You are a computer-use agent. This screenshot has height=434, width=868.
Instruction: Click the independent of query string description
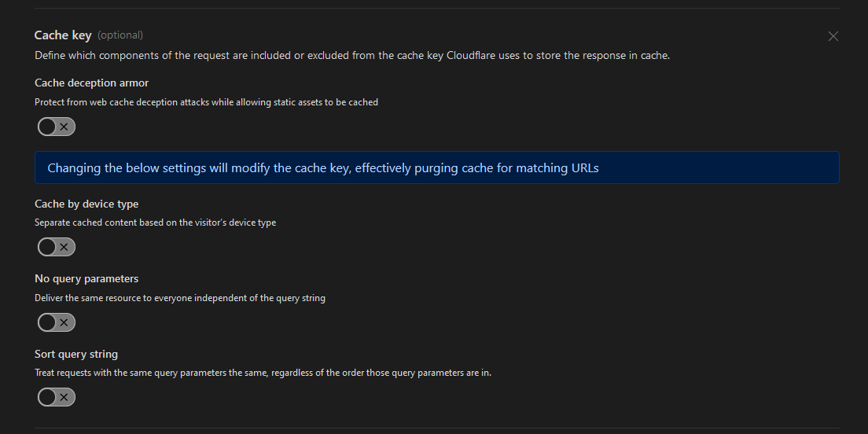click(x=180, y=298)
